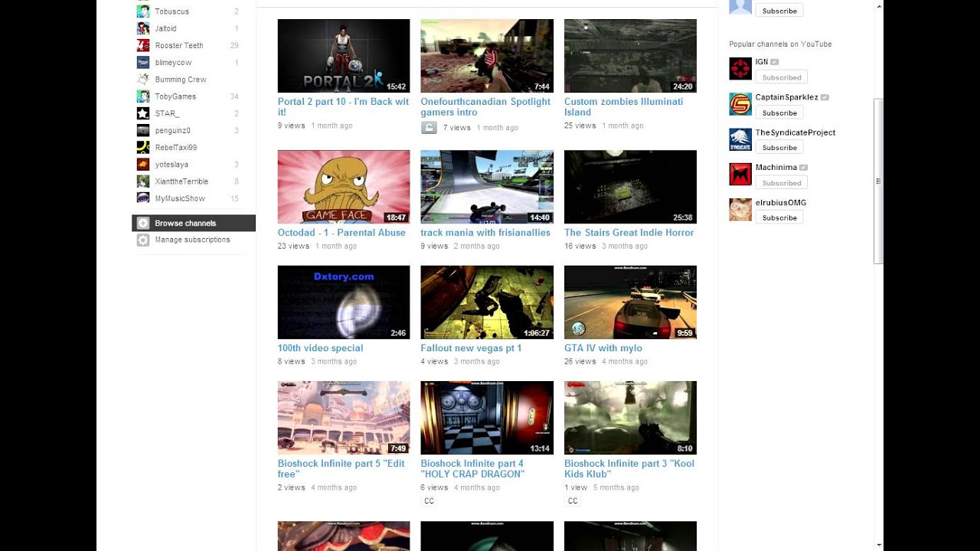The image size is (980, 551).
Task: Subscribe to TheSyndicateProject
Action: click(779, 148)
